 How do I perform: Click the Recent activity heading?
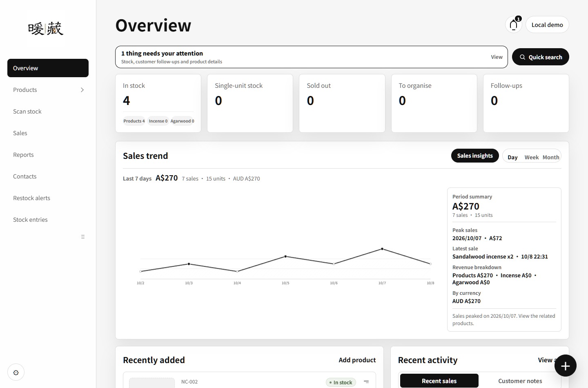pos(428,360)
